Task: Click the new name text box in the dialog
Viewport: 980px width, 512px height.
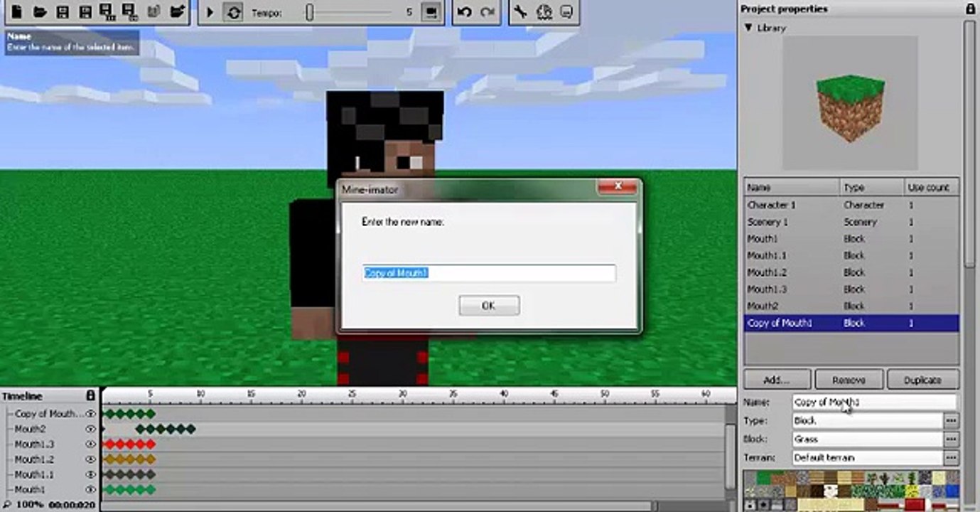Action: [489, 273]
